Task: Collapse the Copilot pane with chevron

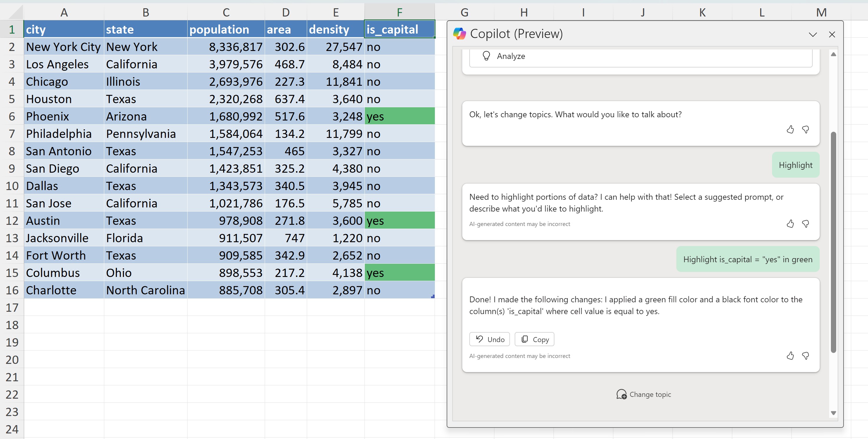Action: tap(813, 34)
